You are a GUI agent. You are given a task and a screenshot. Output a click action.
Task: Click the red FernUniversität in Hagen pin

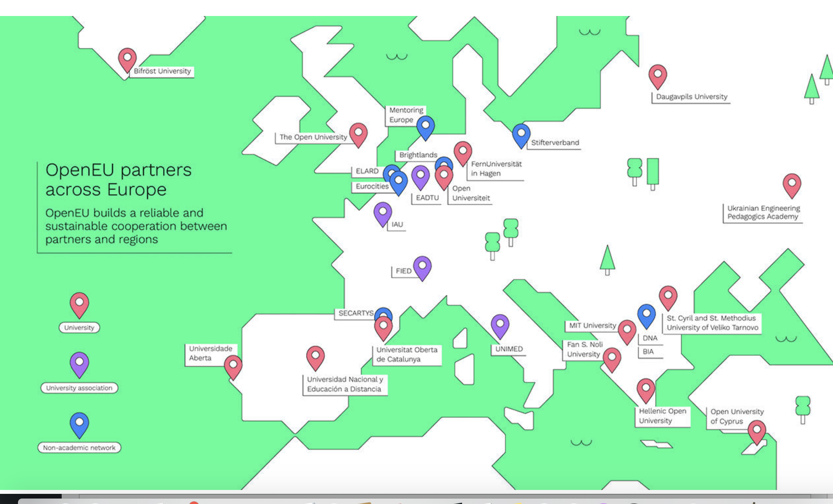(x=463, y=153)
